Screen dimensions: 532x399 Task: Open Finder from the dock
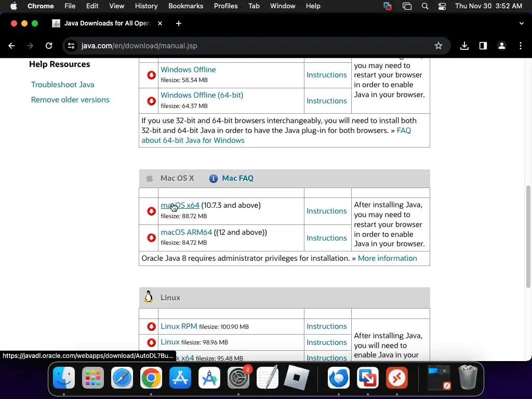point(64,378)
